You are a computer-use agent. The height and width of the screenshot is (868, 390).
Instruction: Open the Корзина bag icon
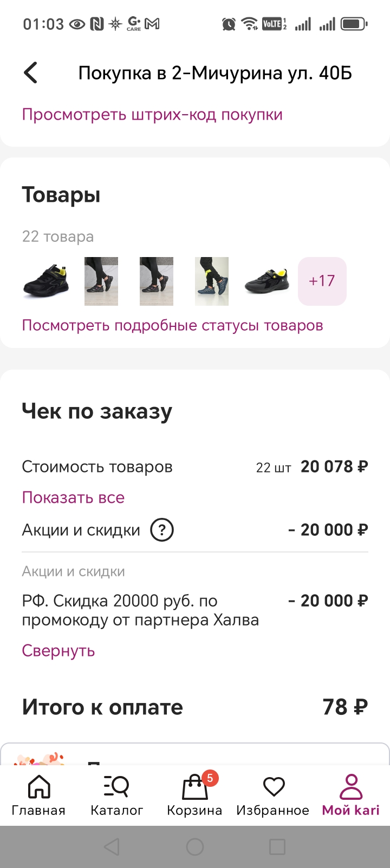(x=194, y=787)
